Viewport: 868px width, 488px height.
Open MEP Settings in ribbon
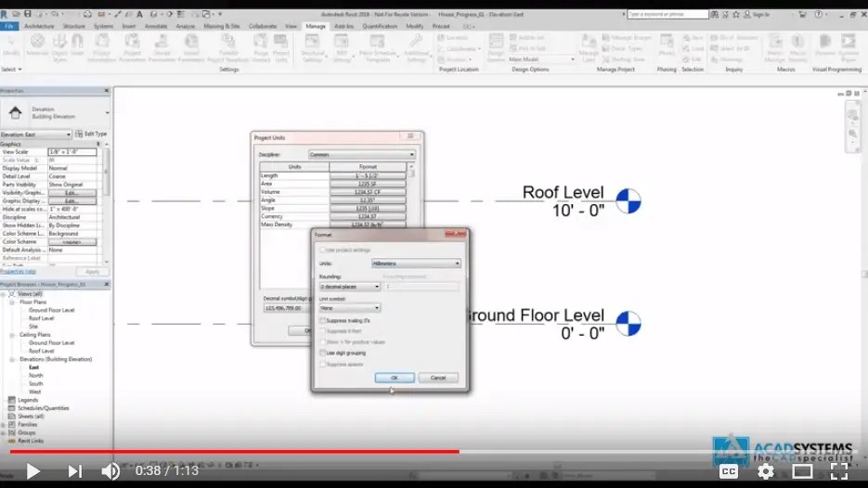click(342, 46)
